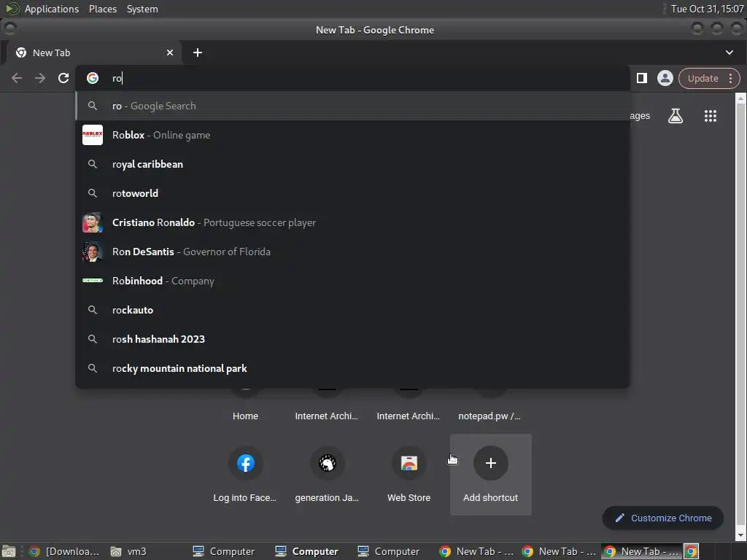Switch to first Computer taskbar window
This screenshot has height=560, width=747.
[x=224, y=551]
